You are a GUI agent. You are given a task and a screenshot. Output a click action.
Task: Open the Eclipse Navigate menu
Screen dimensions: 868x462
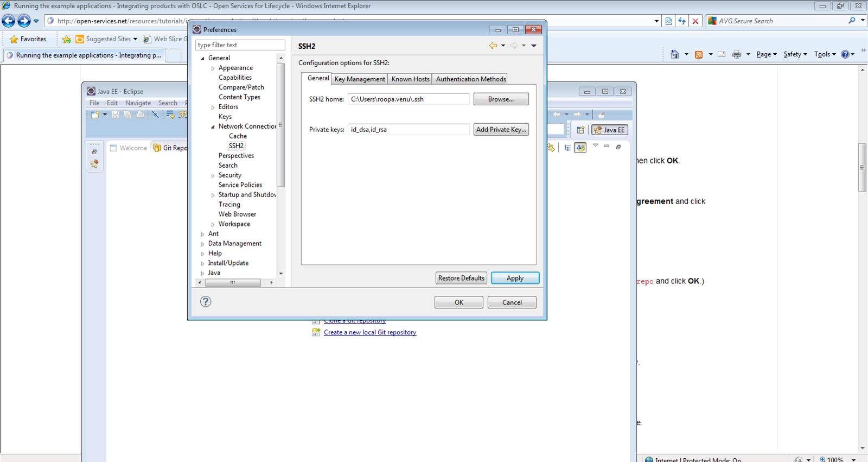click(138, 103)
